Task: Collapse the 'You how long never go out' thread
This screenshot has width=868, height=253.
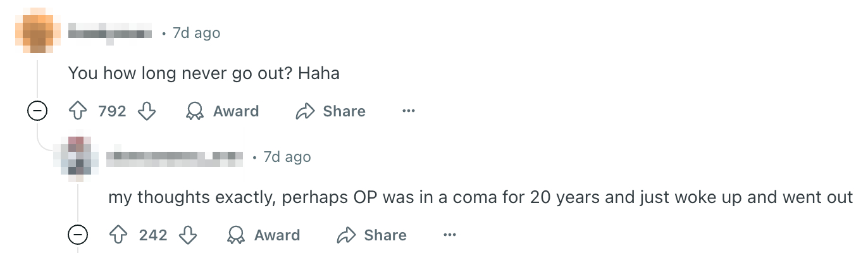Action: pos(37,112)
